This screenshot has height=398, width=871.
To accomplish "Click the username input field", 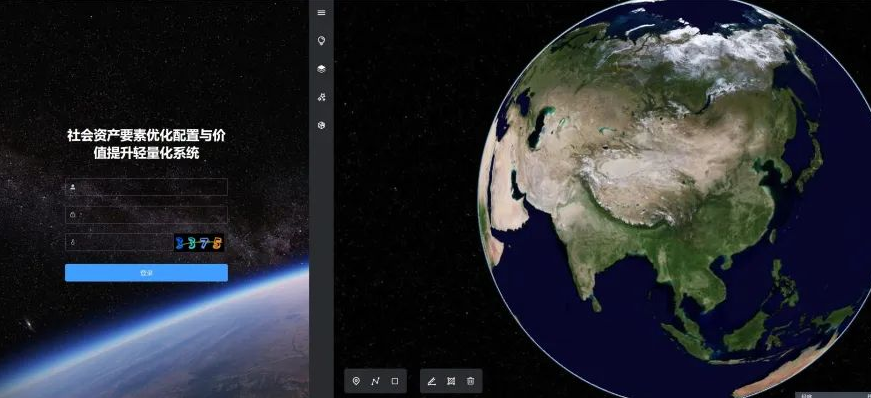I will pyautogui.click(x=146, y=187).
